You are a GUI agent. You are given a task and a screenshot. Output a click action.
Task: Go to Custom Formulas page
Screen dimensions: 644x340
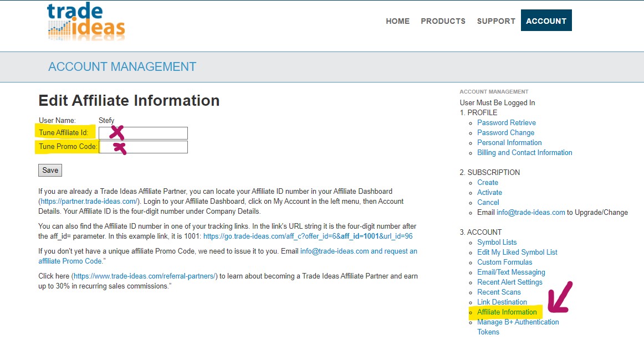tap(504, 262)
